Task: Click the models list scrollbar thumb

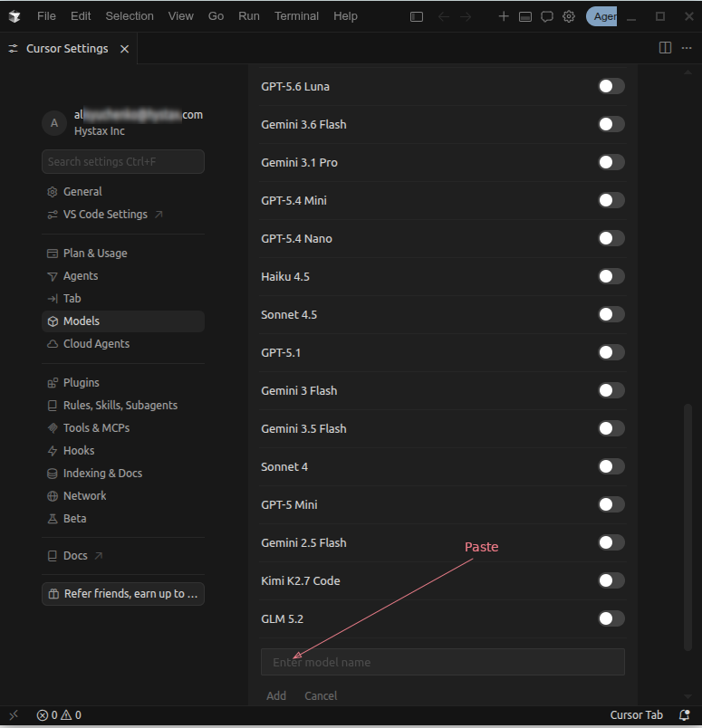Action: 688,527
